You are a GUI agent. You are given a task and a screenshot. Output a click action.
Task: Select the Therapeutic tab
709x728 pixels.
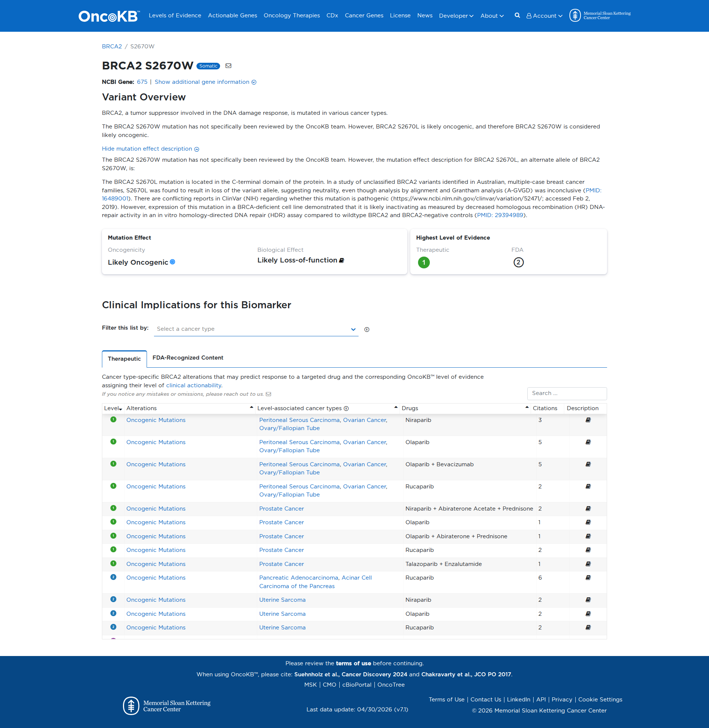(124, 359)
